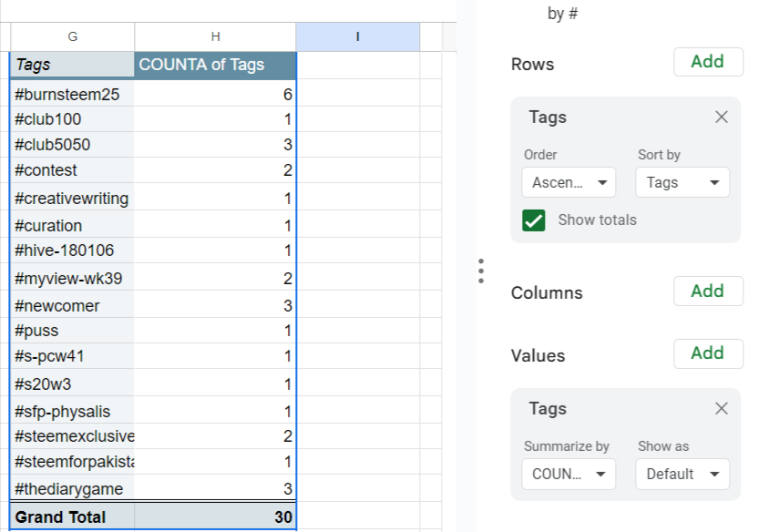Click Add button next to Rows
This screenshot has height=532, width=779.
[708, 62]
